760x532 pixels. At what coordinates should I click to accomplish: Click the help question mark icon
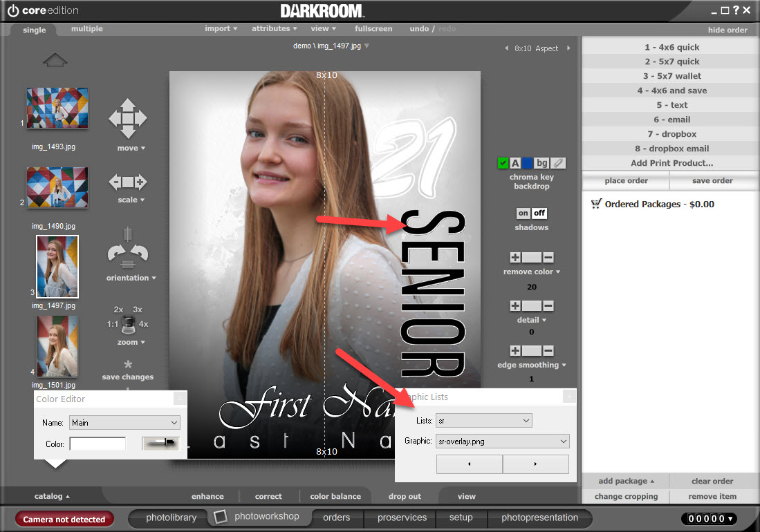click(736, 10)
